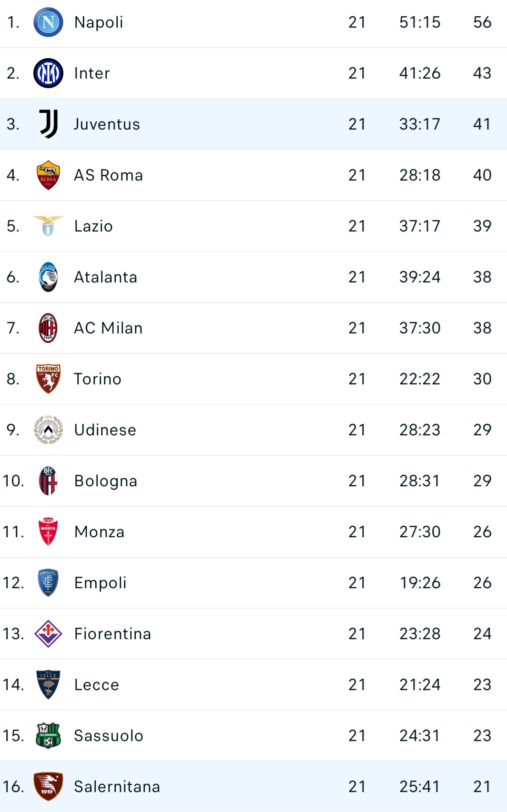Tap the Udinese club logo
This screenshot has width=507, height=812.
click(x=48, y=430)
